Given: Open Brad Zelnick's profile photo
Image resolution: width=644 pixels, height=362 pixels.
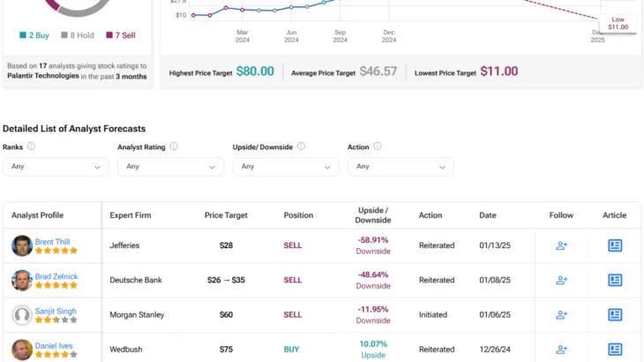Looking at the screenshot, I should click(x=22, y=280).
